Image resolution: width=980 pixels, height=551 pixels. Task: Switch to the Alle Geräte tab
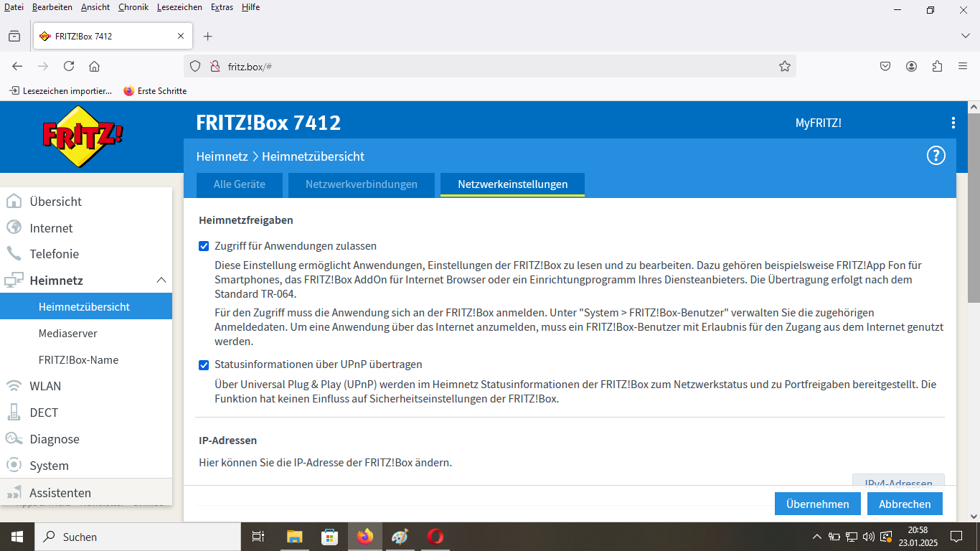click(x=239, y=184)
